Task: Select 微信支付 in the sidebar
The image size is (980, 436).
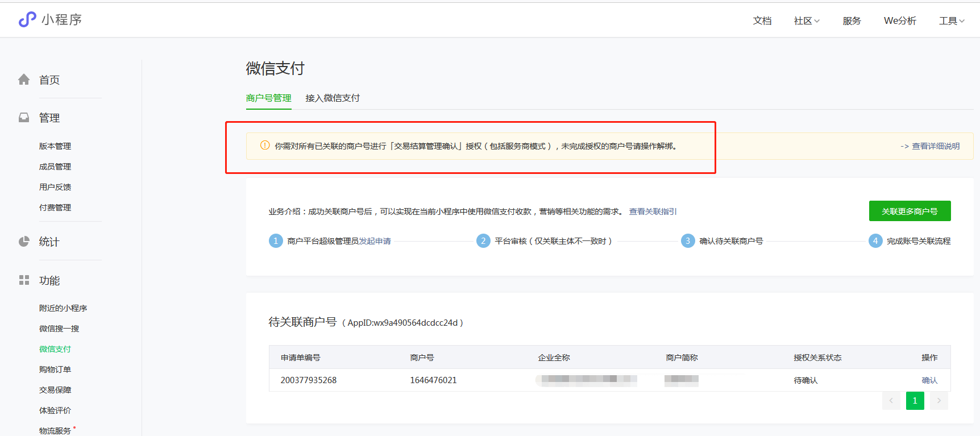Action: pyautogui.click(x=55, y=349)
